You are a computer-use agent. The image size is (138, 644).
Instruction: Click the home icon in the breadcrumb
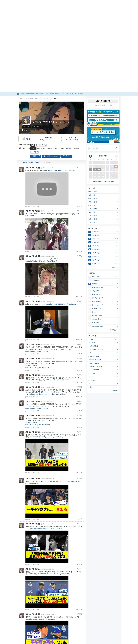click(x=21, y=99)
